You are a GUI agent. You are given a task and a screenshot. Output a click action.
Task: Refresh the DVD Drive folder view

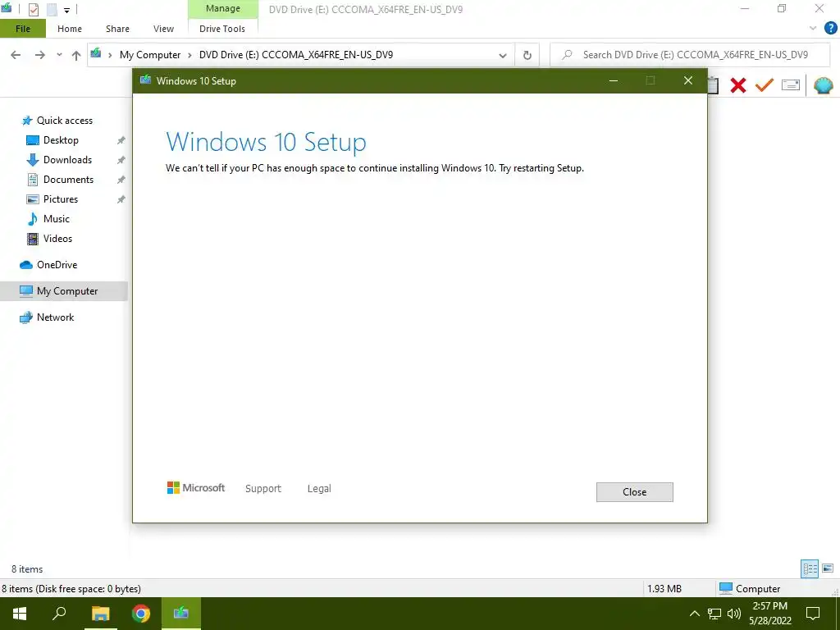tap(527, 55)
